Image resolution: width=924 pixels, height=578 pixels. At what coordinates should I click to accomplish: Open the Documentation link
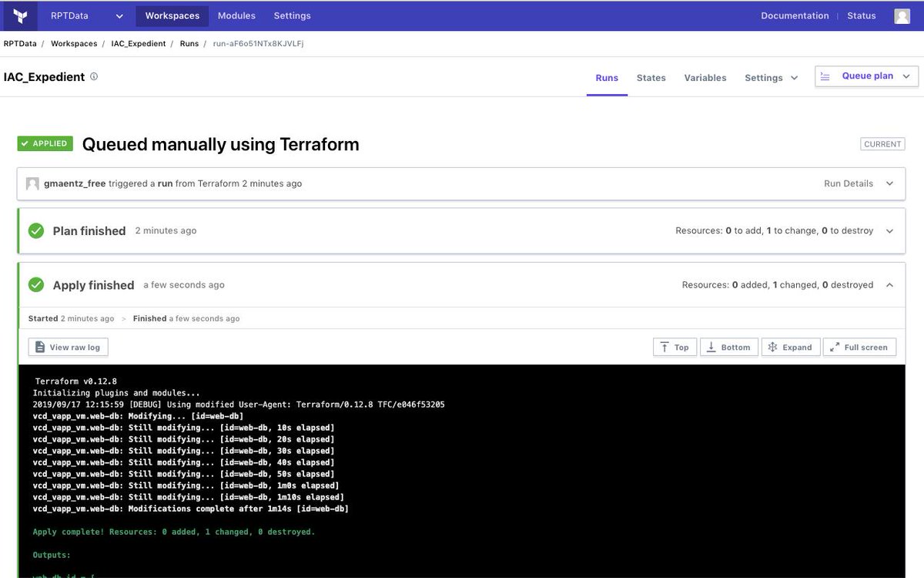[795, 15]
